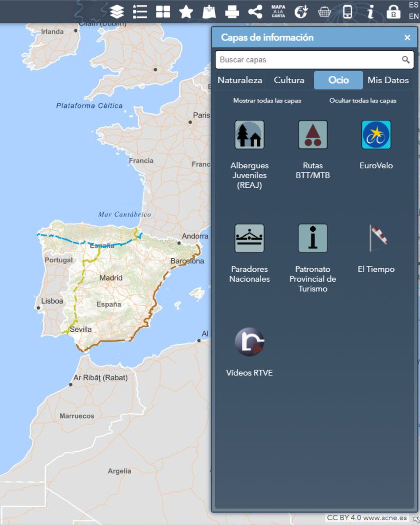Click the corner arrow beside attribution

coord(416,518)
